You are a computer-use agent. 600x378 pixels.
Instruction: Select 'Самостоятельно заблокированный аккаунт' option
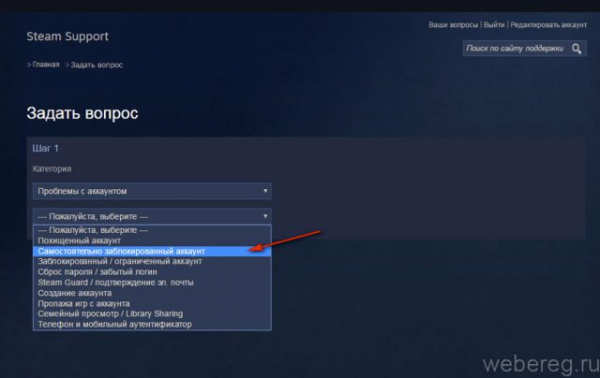152,251
